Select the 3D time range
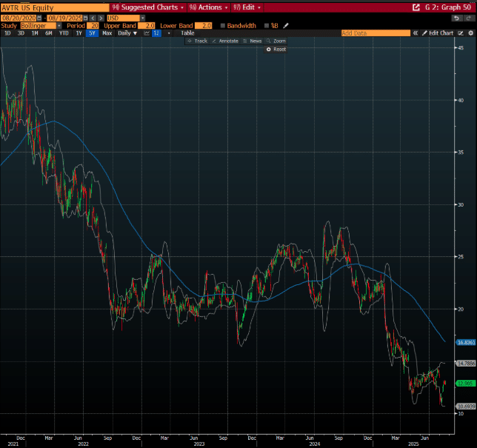The image size is (477, 448). click(21, 33)
